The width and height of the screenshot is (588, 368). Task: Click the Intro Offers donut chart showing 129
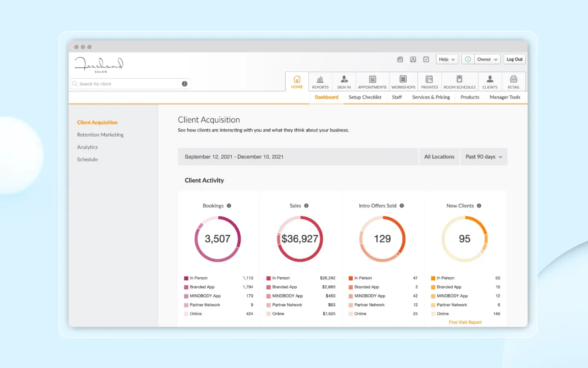click(x=382, y=239)
